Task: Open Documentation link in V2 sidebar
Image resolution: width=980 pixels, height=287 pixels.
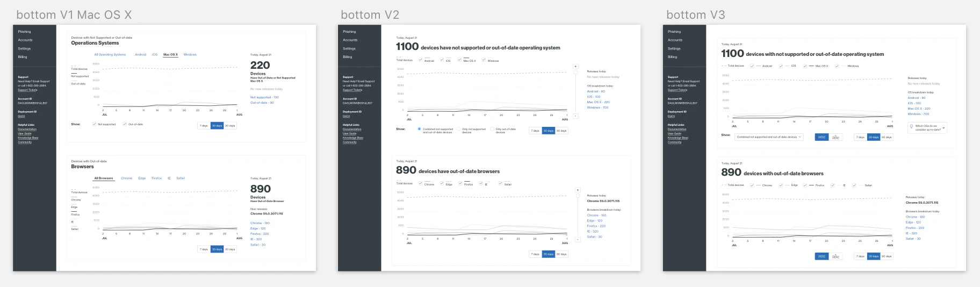Action: tap(352, 129)
